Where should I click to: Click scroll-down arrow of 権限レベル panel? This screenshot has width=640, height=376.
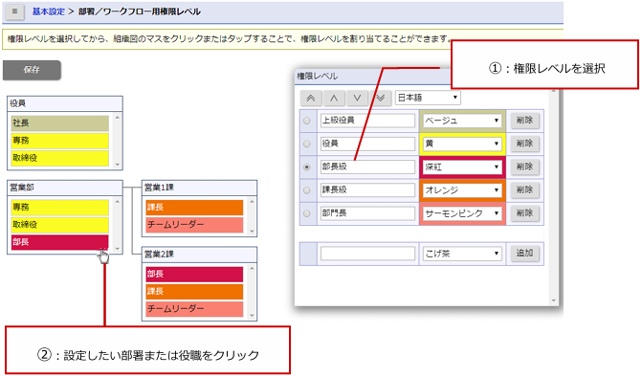point(554,301)
